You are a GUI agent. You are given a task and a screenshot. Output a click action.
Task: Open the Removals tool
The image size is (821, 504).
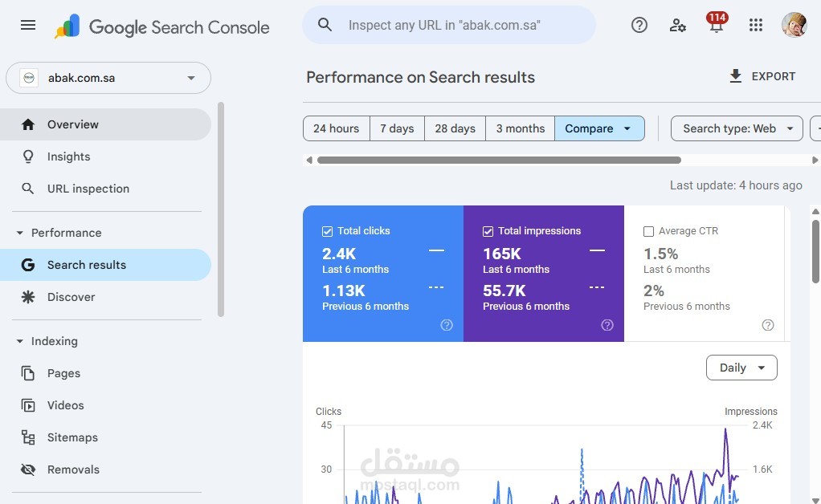point(73,469)
